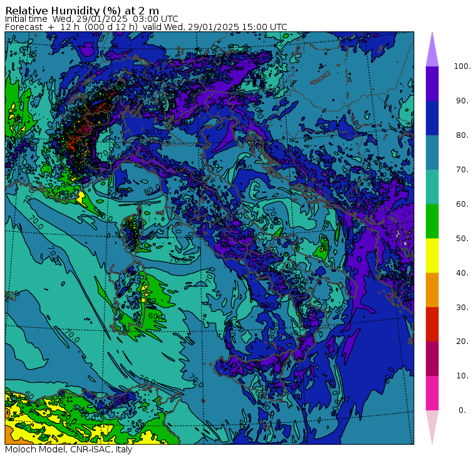Click the '50.' colorbar label
Viewport: 476px width, 458px height.
pos(462,239)
